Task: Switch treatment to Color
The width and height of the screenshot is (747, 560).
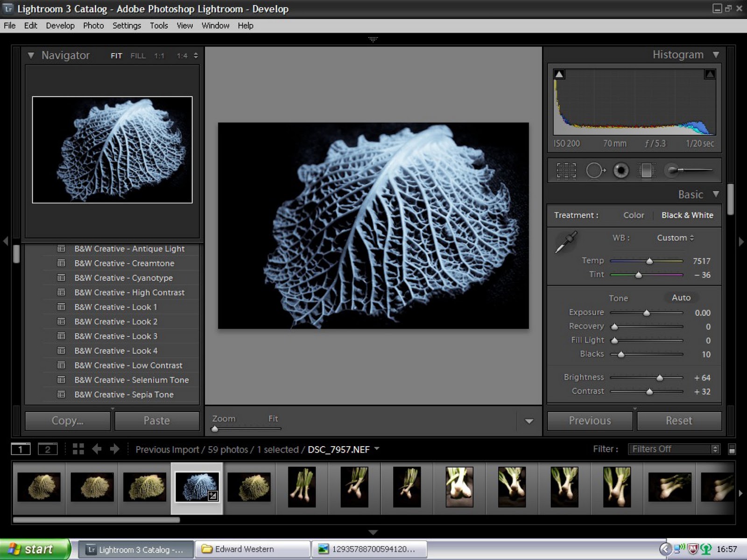Action: click(x=634, y=215)
